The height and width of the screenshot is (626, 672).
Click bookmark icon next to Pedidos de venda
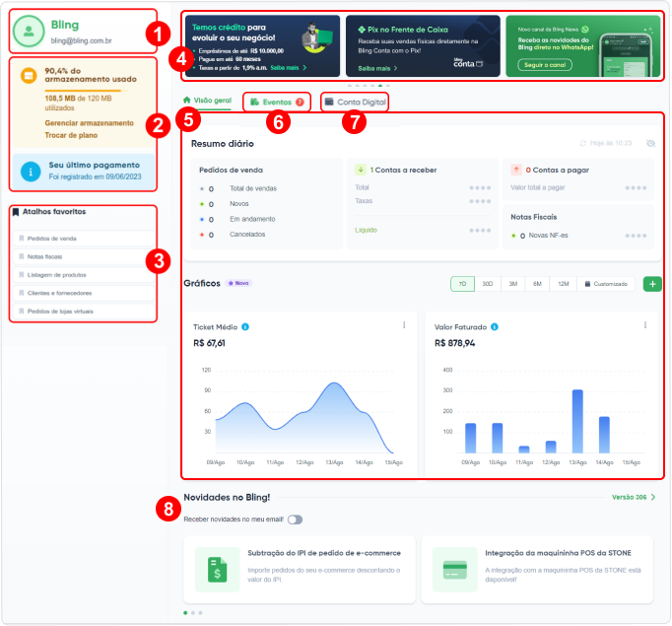(x=22, y=239)
